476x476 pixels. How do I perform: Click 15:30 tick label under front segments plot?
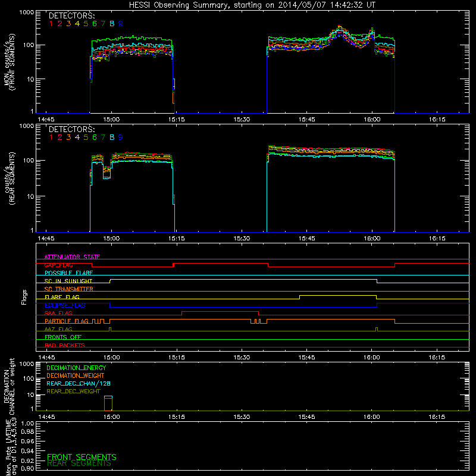242,120
